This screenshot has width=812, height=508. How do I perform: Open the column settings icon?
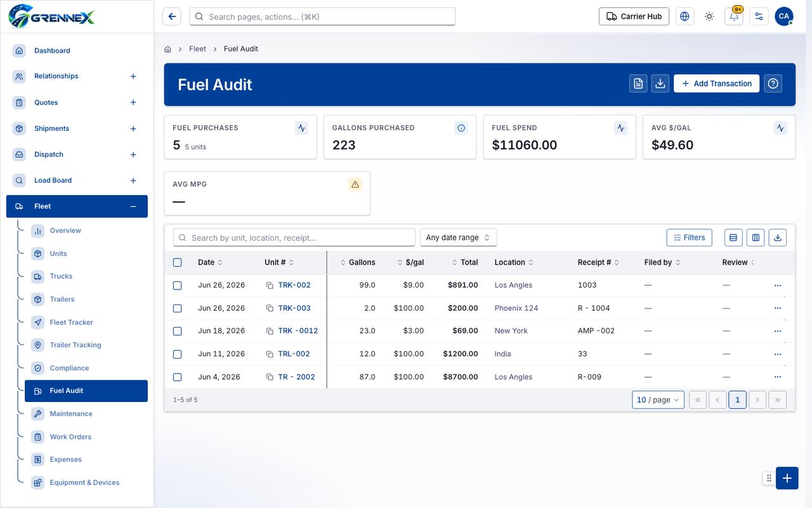(756, 237)
